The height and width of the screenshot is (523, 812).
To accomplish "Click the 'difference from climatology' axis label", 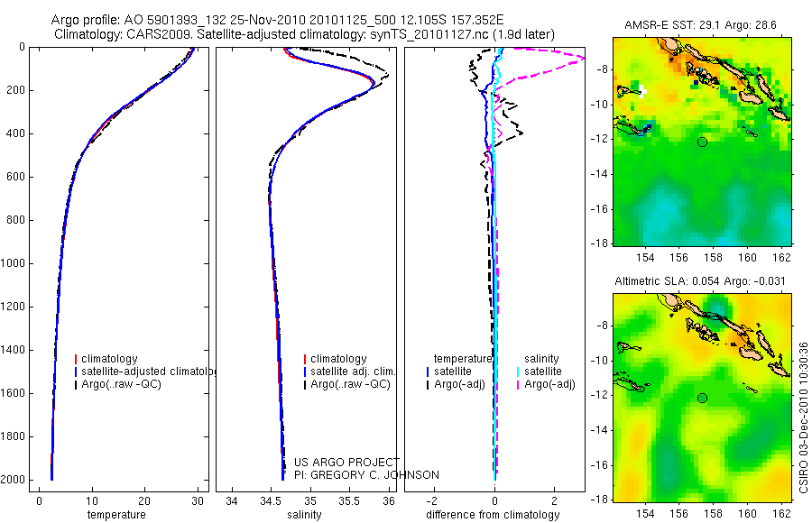I will (493, 515).
